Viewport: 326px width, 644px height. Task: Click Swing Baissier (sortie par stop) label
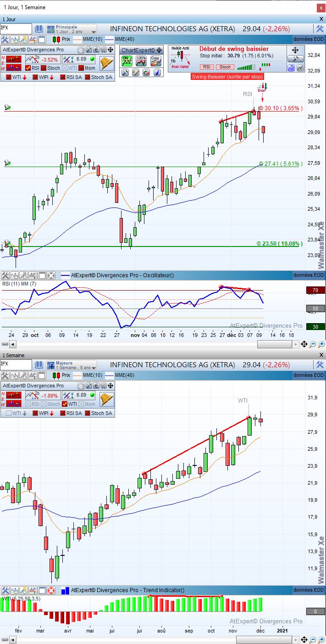point(227,77)
